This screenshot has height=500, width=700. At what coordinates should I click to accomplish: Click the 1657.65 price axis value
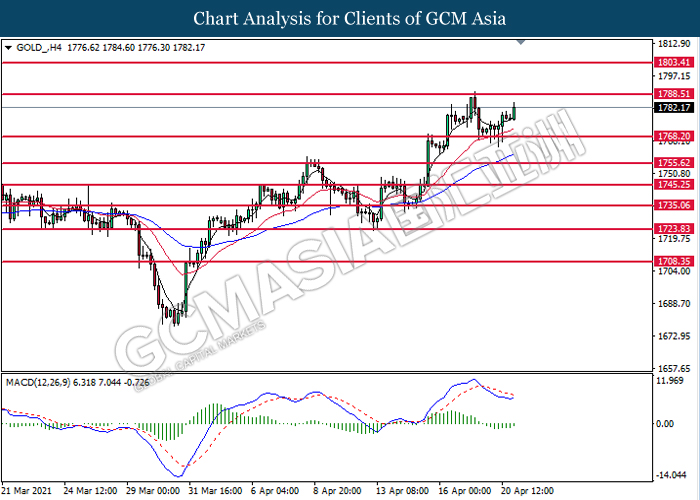pyautogui.click(x=674, y=369)
